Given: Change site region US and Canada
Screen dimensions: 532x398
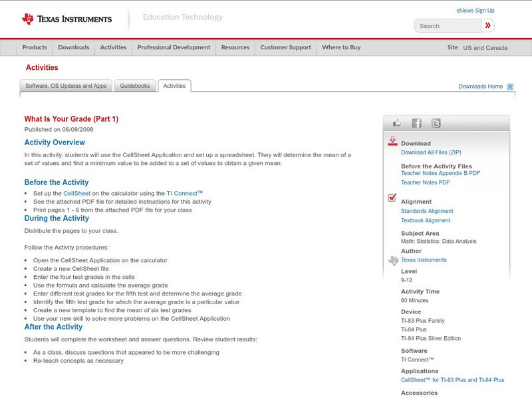Looking at the screenshot, I should pyautogui.click(x=485, y=48).
